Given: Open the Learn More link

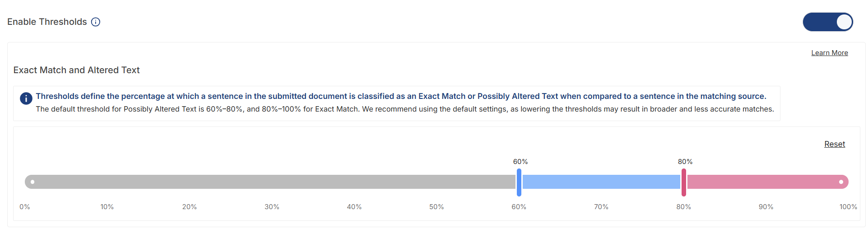Looking at the screenshot, I should [x=830, y=53].
